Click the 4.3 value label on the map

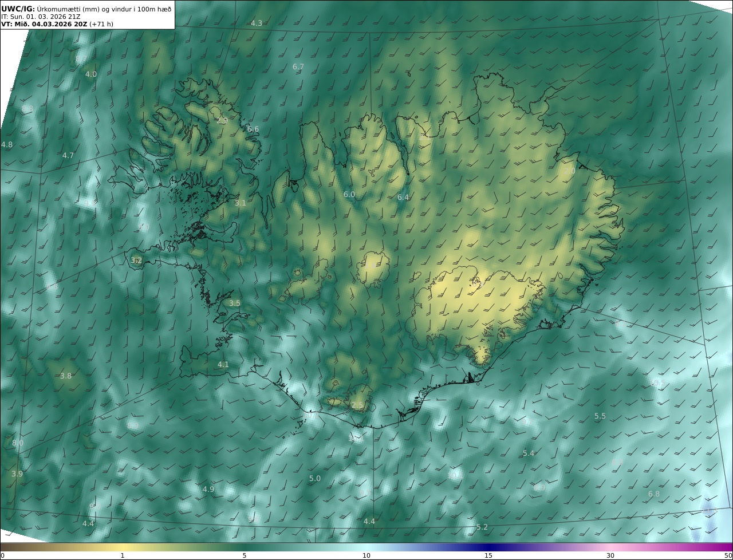(x=257, y=23)
